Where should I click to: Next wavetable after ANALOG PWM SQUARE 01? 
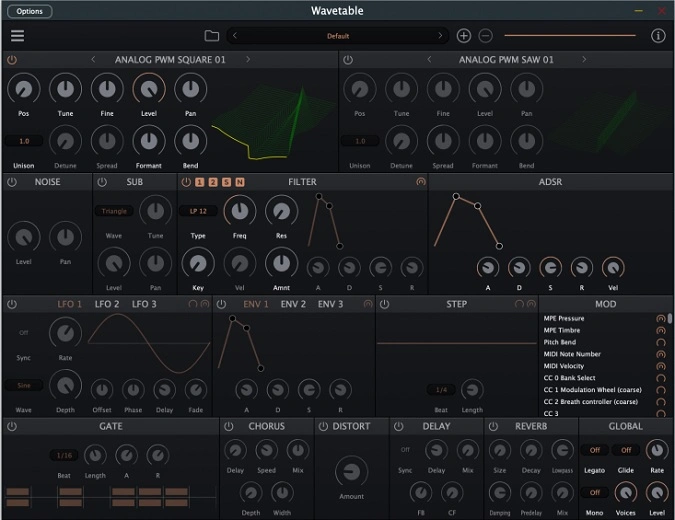(x=248, y=59)
